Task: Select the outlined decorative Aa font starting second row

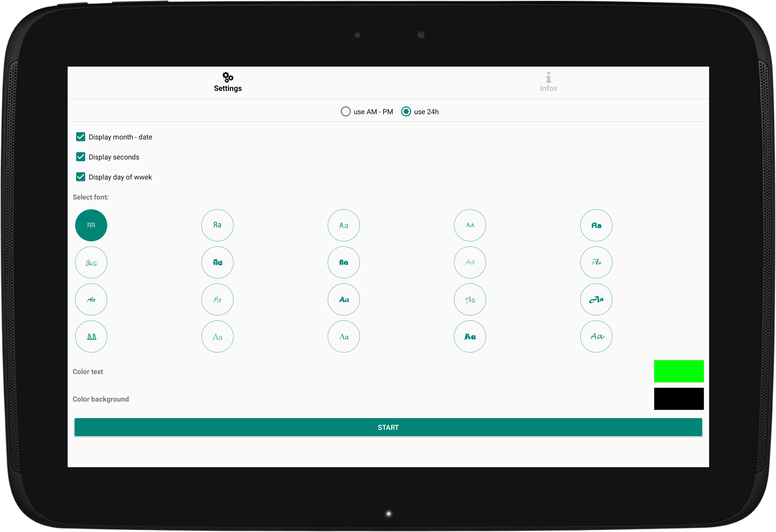Action: pyautogui.click(x=91, y=263)
